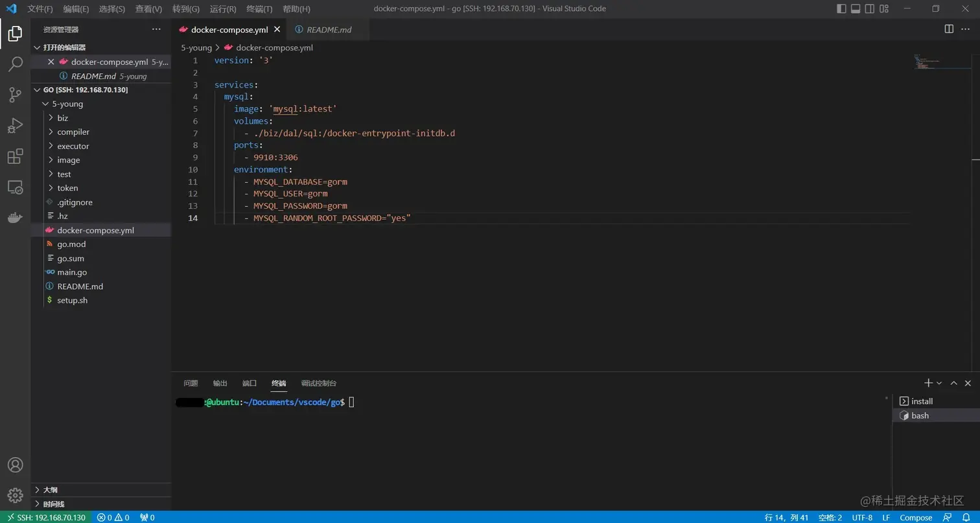This screenshot has height=523, width=980.
Task: Toggle the primary side bar layout icon
Action: [841, 8]
